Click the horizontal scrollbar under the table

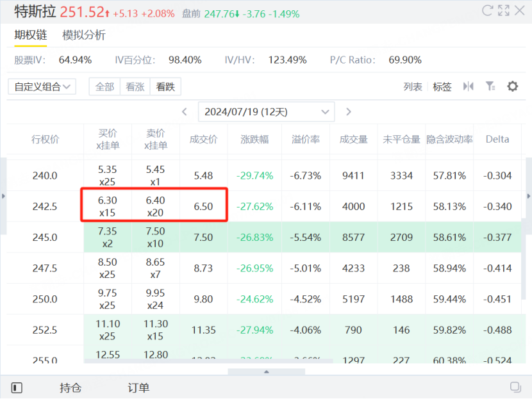tap(208, 361)
